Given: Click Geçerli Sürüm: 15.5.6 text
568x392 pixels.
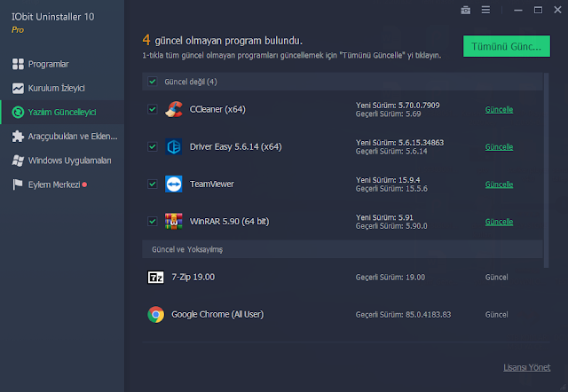Looking at the screenshot, I should coord(391,189).
